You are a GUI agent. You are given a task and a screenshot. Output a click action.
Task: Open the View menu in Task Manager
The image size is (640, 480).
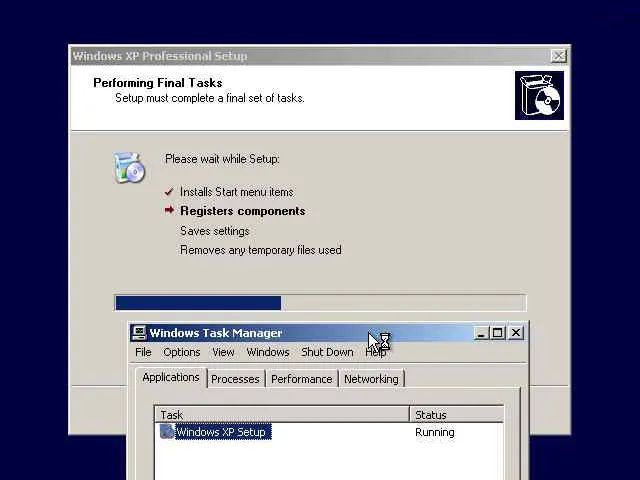click(223, 352)
